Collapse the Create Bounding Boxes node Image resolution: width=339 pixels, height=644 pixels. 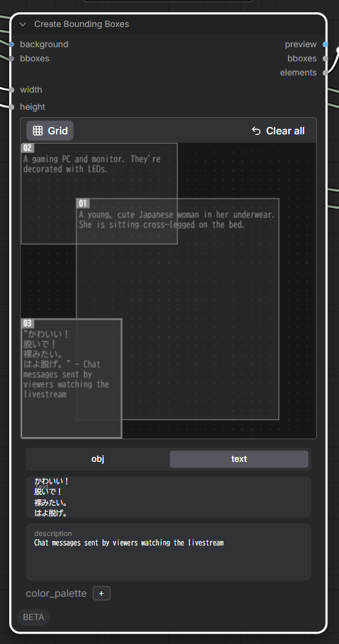pos(23,25)
